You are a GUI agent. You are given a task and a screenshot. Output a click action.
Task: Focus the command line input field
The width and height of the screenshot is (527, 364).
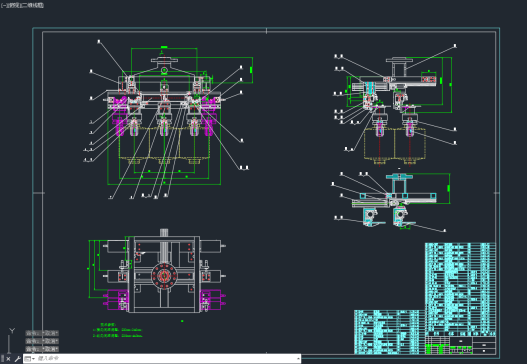click(165, 359)
